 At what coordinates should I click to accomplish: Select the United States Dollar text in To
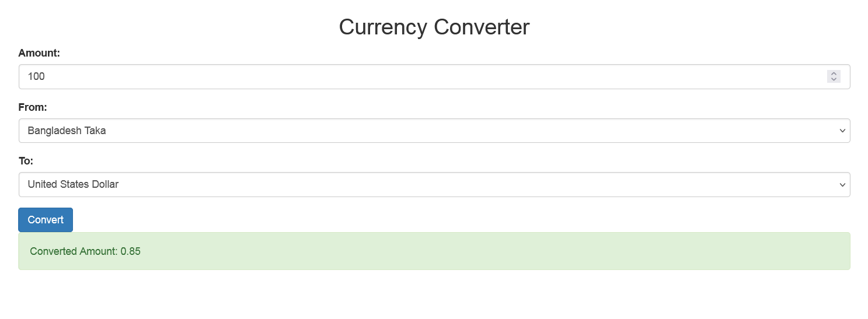tap(73, 184)
